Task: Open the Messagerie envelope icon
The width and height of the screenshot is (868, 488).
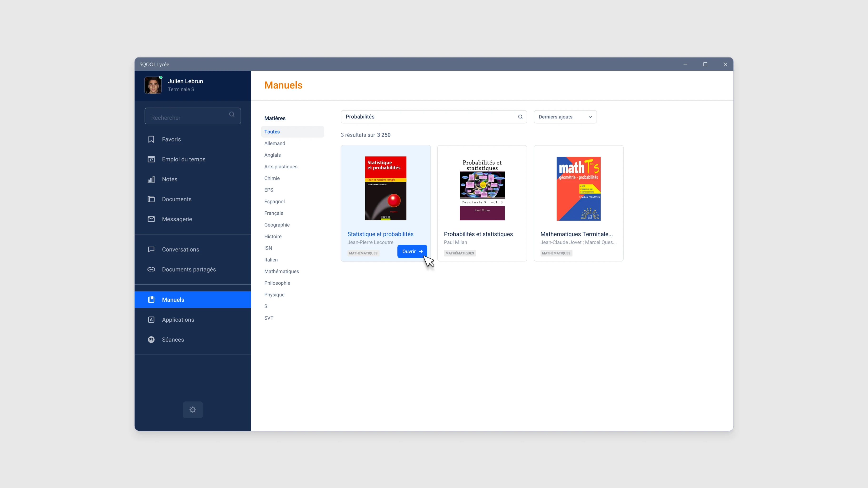Action: click(151, 219)
